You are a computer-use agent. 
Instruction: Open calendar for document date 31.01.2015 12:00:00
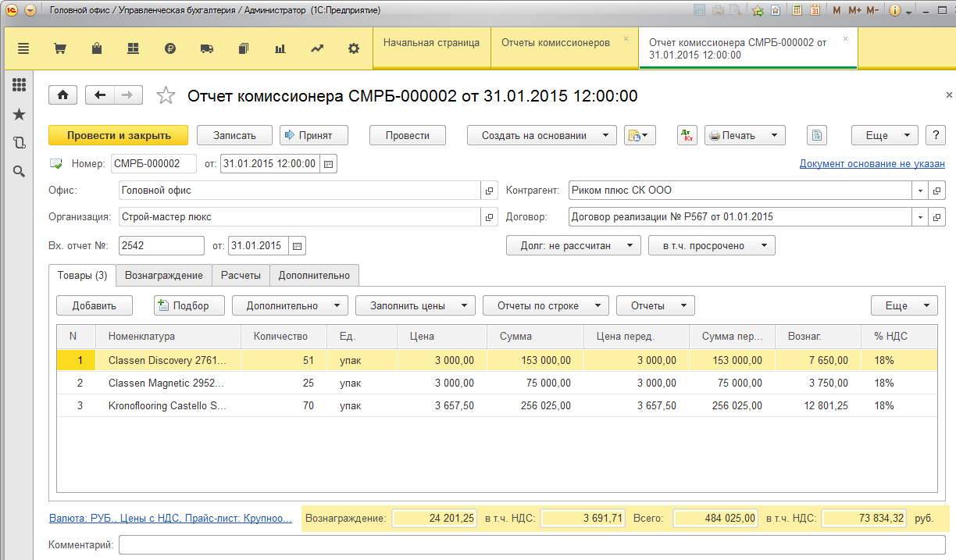click(329, 164)
